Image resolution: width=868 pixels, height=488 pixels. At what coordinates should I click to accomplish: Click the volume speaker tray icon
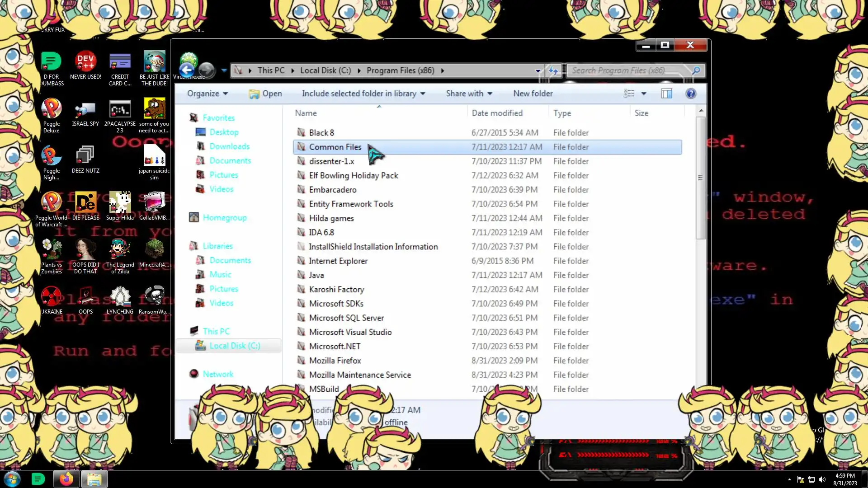tap(822, 479)
